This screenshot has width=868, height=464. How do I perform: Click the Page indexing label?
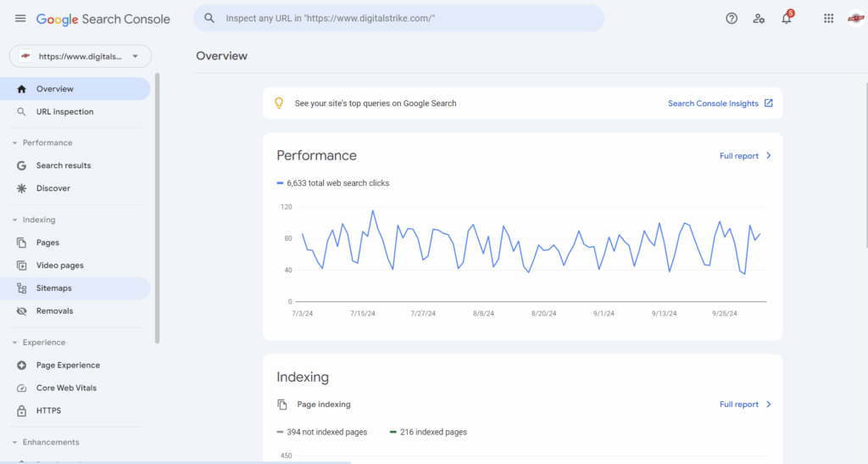[324, 405]
